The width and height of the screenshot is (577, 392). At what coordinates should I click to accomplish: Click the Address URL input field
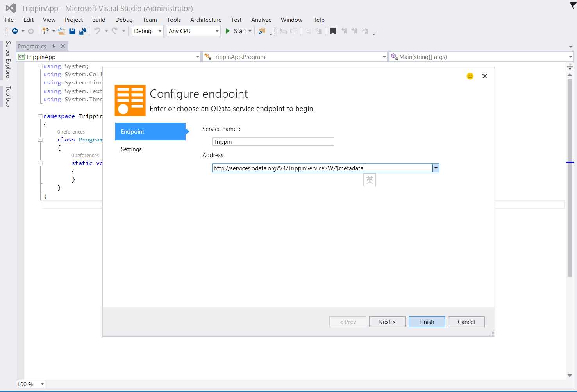[323, 168]
